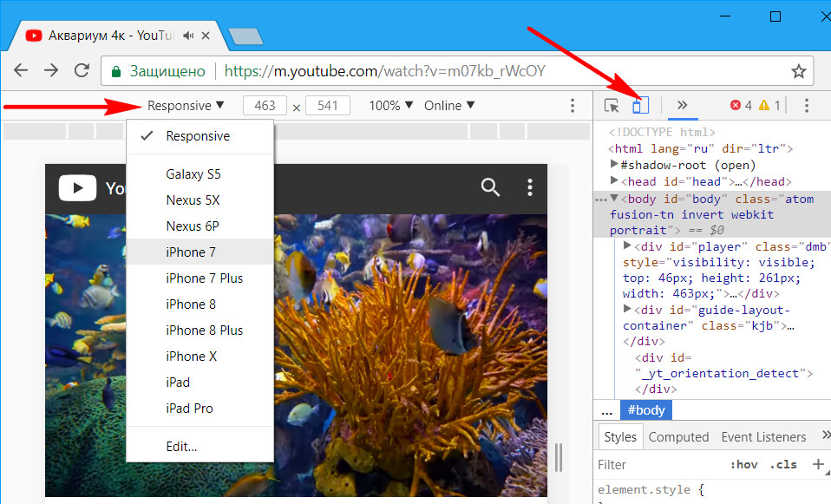The width and height of the screenshot is (831, 504).
Task: Choose Nexus 6P device
Action: coord(200,226)
